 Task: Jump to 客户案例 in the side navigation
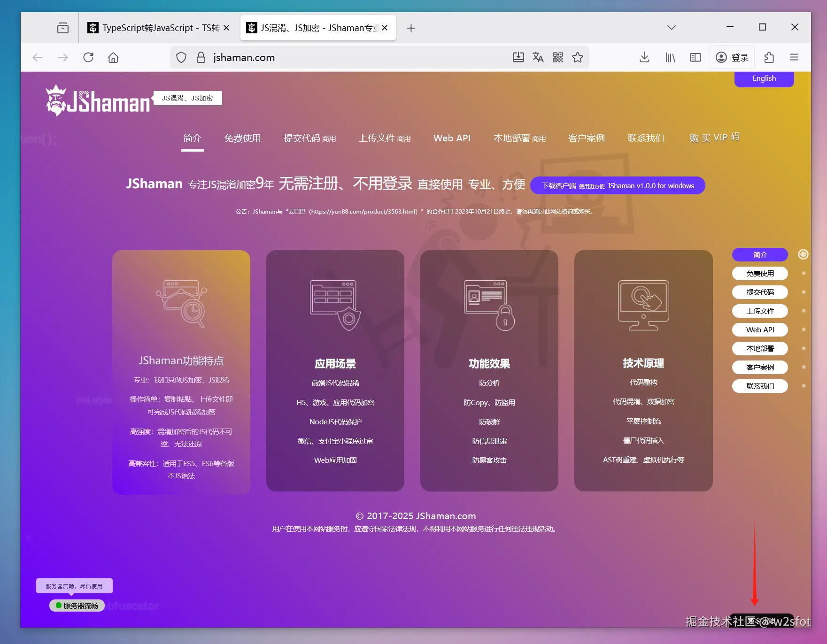click(760, 367)
